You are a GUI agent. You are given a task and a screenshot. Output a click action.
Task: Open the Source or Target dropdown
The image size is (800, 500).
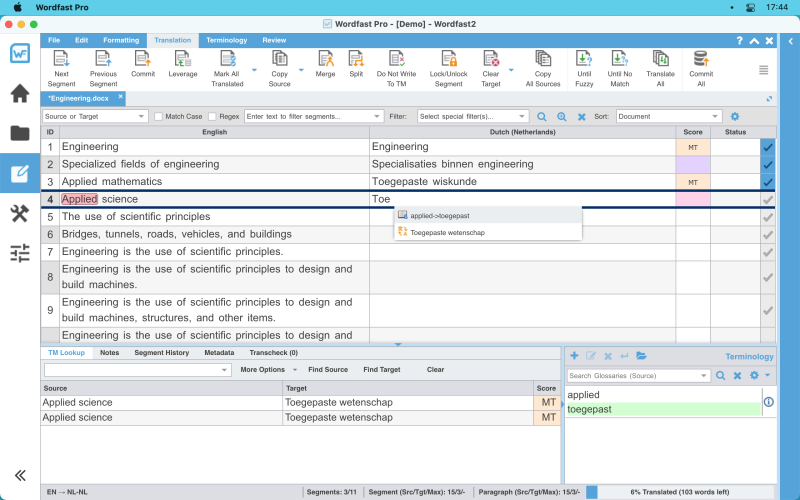coord(95,116)
